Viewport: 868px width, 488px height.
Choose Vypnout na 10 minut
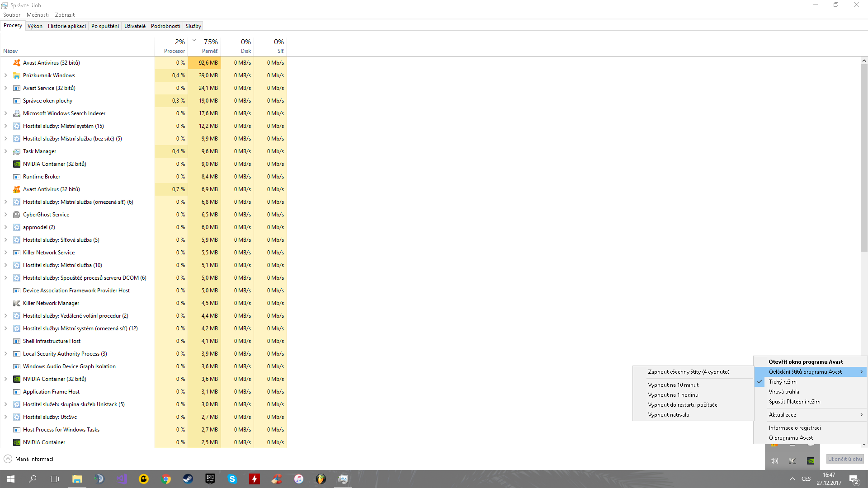tap(693, 385)
